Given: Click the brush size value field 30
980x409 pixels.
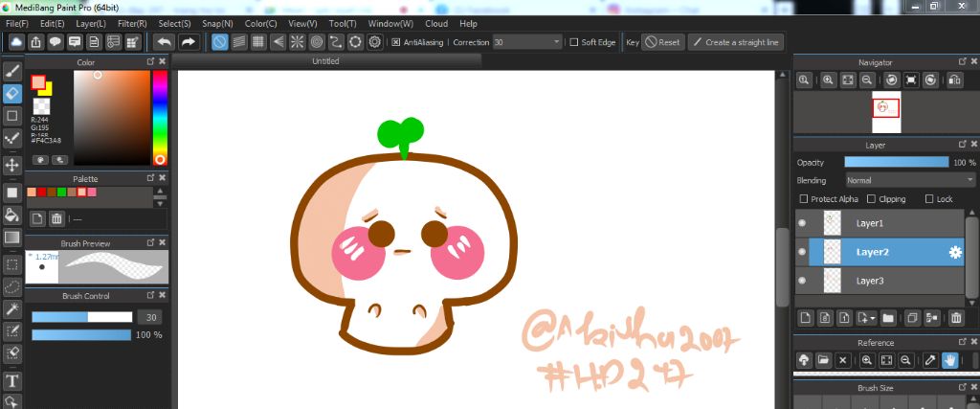Looking at the screenshot, I should tap(150, 317).
